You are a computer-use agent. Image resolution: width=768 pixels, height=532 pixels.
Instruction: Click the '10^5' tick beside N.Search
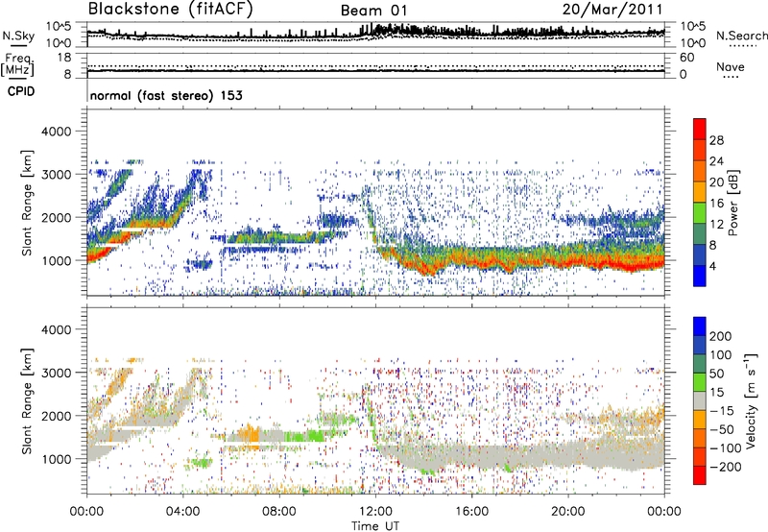pyautogui.click(x=693, y=27)
